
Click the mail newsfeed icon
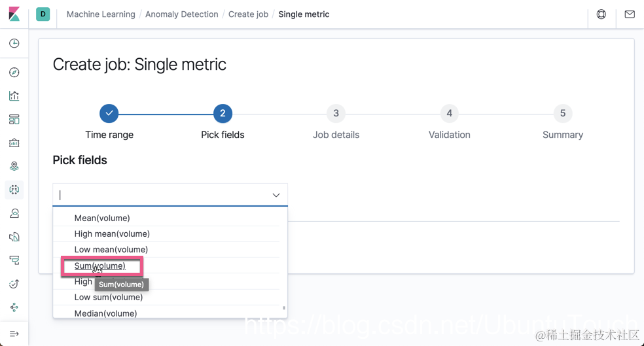(x=630, y=14)
